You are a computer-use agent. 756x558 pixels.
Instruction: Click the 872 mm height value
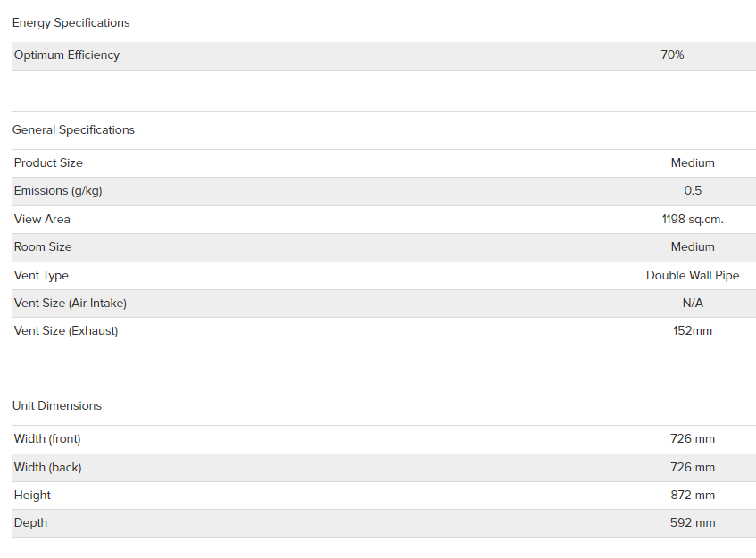pos(693,496)
